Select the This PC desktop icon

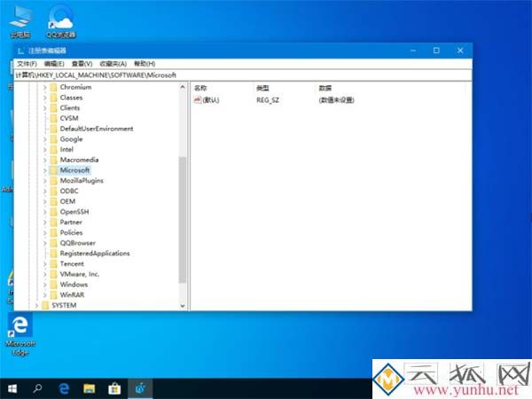20,21
